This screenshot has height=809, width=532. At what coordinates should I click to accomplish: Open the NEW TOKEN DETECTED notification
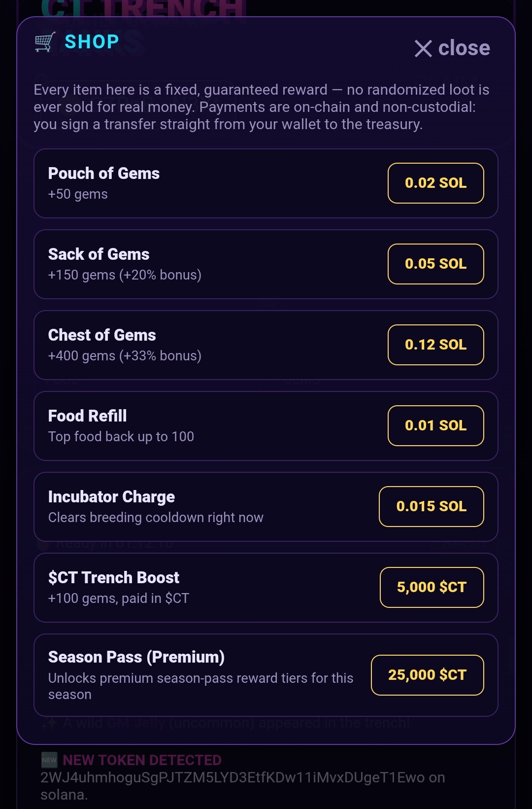[x=142, y=760]
